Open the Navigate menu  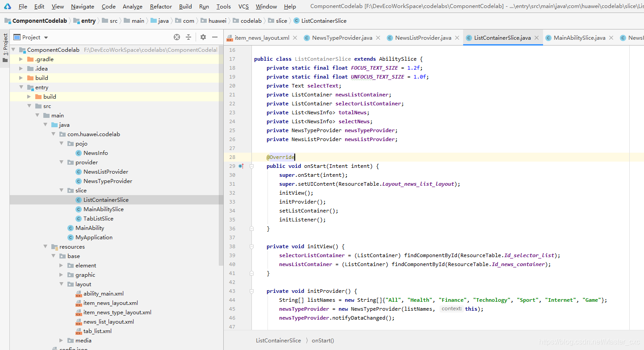point(83,6)
